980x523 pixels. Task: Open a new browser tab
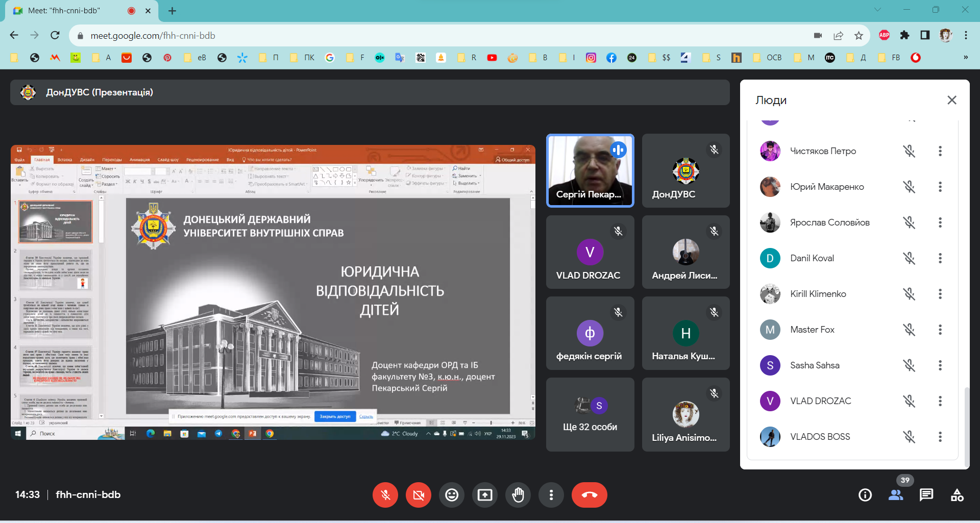pyautogui.click(x=172, y=11)
